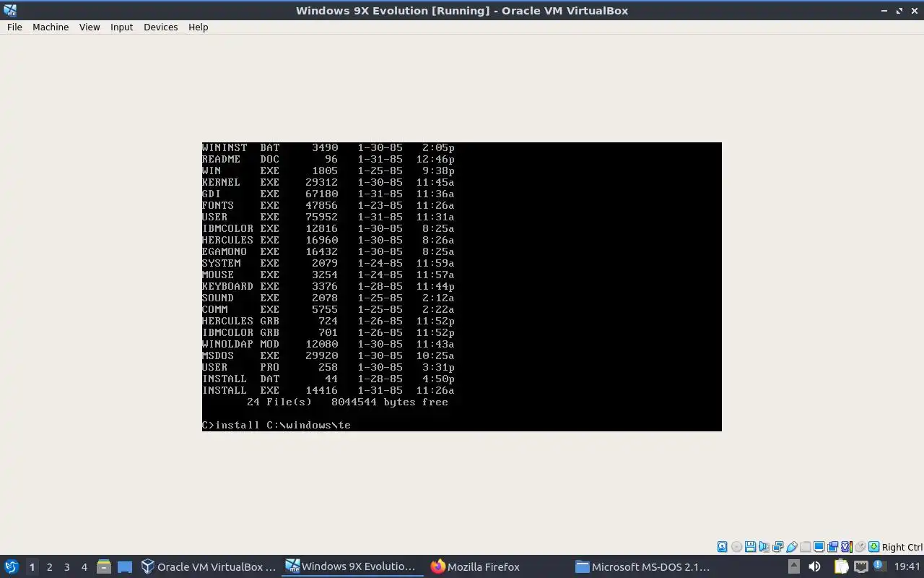Click the IBMCOLOR EXE file row

click(x=328, y=228)
